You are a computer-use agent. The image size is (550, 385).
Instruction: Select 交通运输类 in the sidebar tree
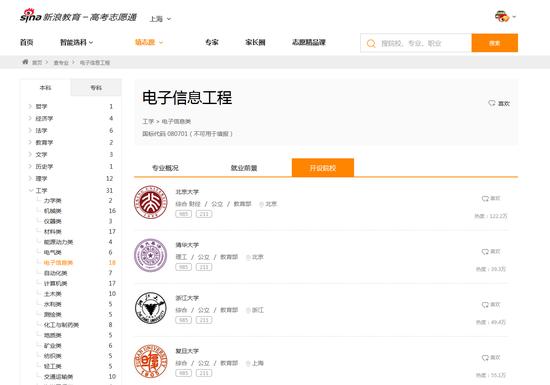59,377
